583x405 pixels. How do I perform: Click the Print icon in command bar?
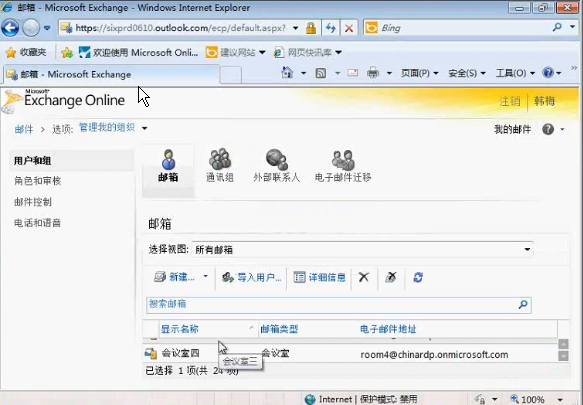pos(373,73)
